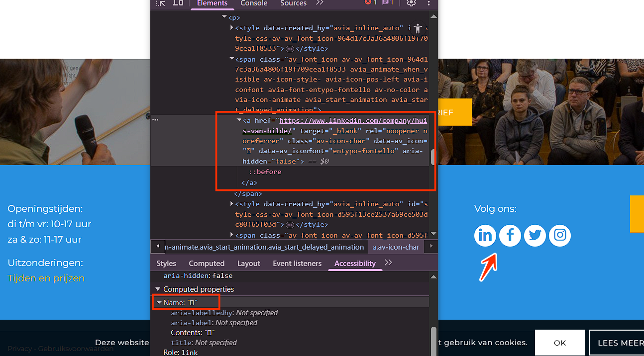Image resolution: width=644 pixels, height=356 pixels.
Task: Collapse the Name property row
Action: point(159,302)
